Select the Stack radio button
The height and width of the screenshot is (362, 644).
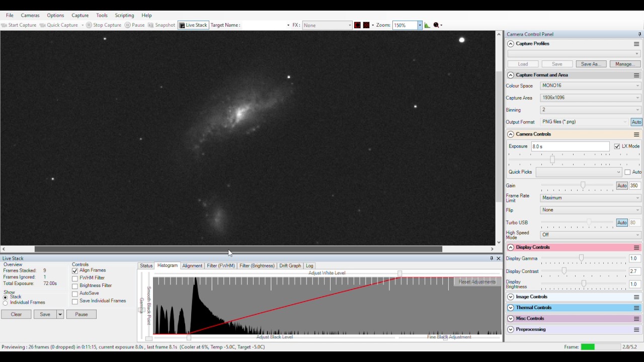tap(6, 297)
